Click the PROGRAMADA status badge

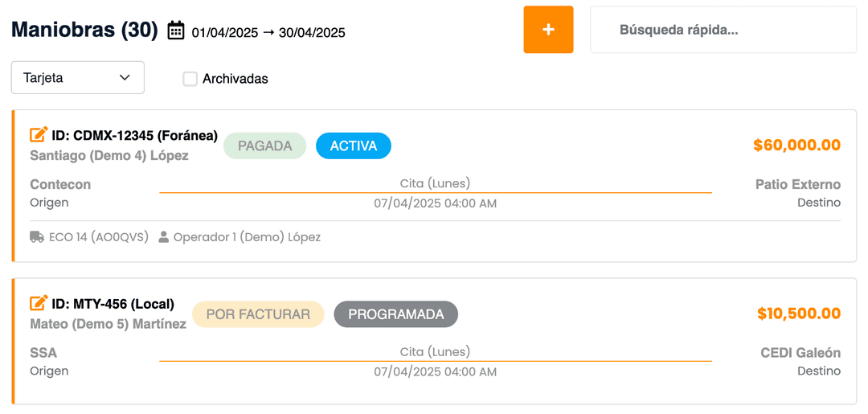click(x=395, y=314)
